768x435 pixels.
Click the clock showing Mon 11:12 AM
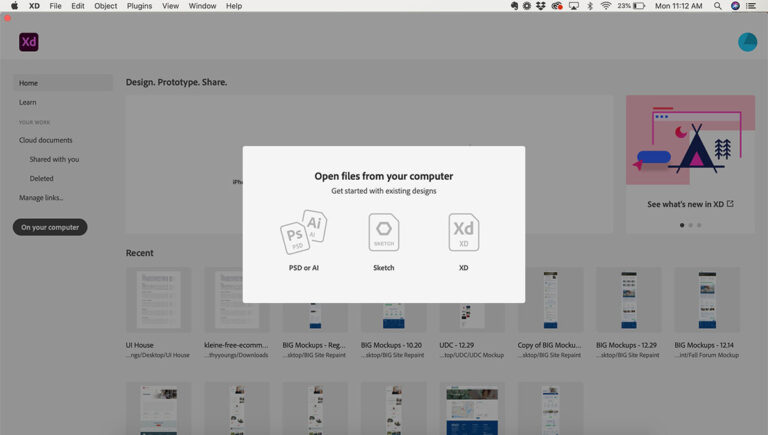click(678, 6)
